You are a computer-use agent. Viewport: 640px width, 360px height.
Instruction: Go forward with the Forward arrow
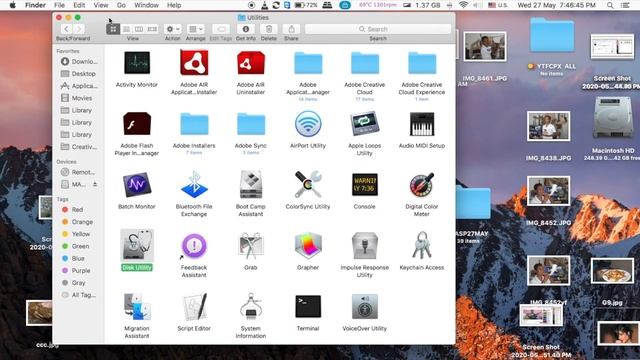(79, 29)
